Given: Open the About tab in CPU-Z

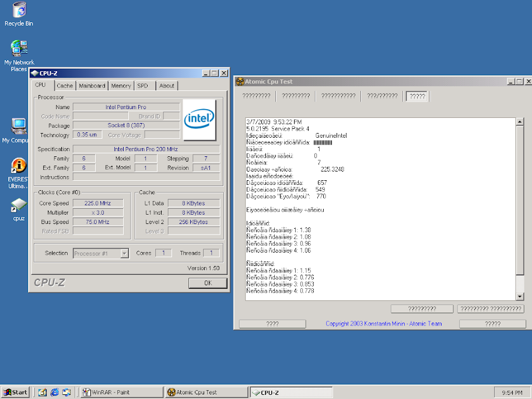Looking at the screenshot, I should [167, 86].
